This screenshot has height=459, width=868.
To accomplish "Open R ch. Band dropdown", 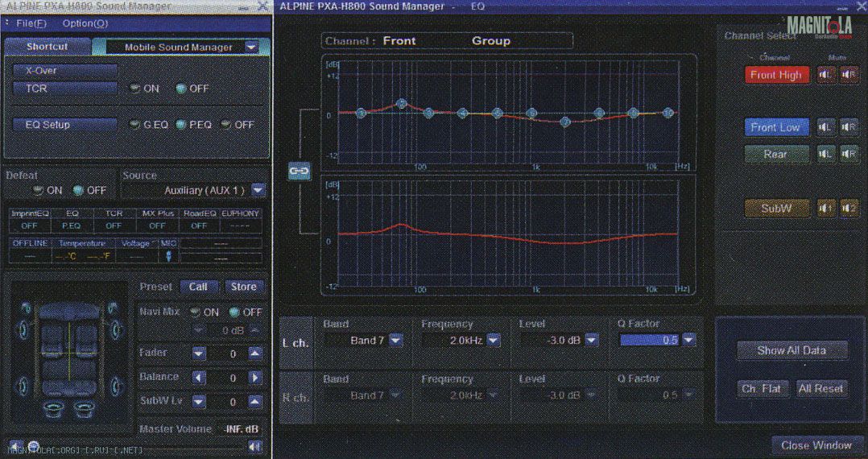I will coord(395,395).
